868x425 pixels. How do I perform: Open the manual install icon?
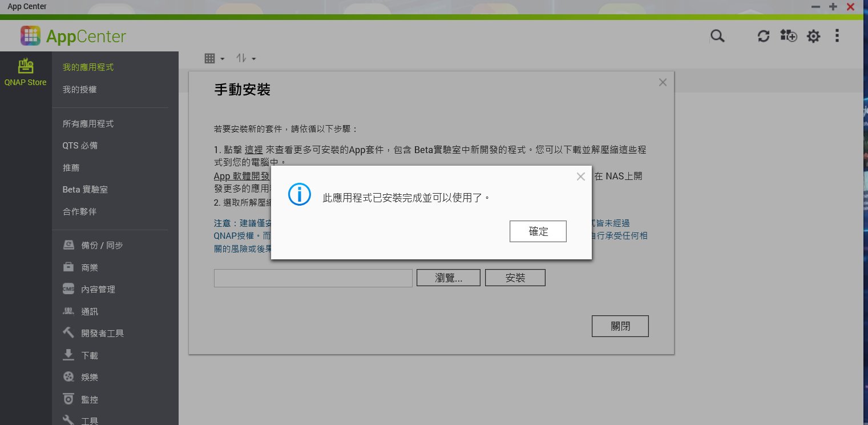(788, 37)
